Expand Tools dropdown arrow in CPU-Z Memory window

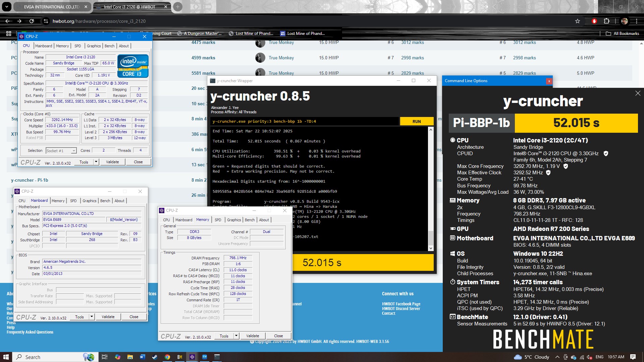236,336
